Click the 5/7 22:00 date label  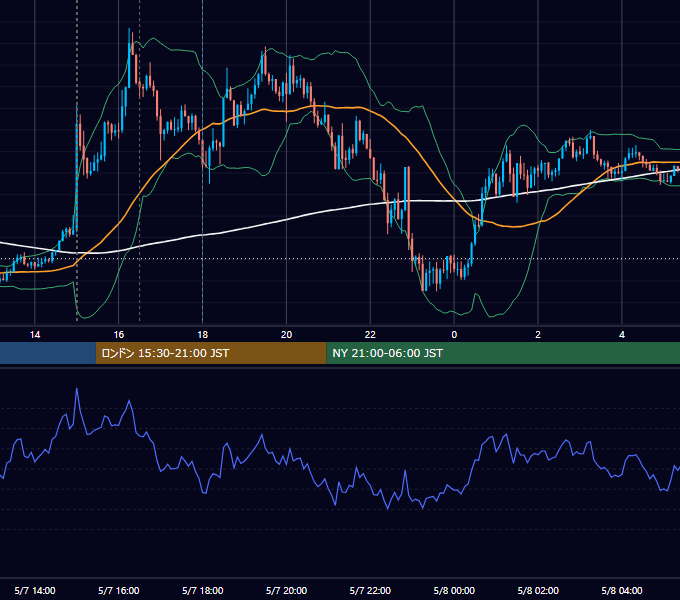coord(370,590)
